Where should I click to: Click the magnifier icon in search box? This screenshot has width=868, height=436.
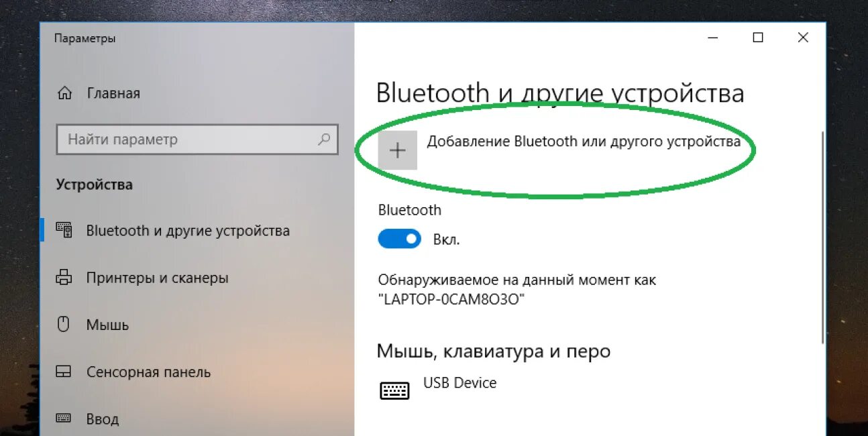pyautogui.click(x=323, y=140)
